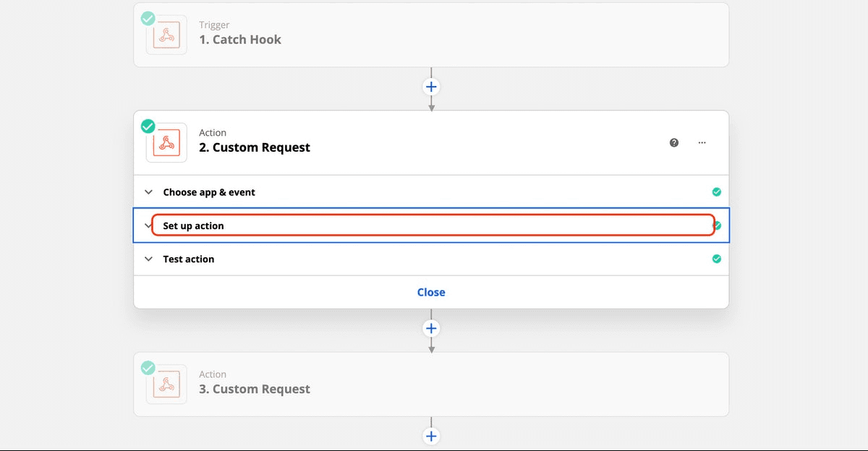Expand the Choose app & event section
The height and width of the screenshot is (451, 868).
tap(431, 192)
